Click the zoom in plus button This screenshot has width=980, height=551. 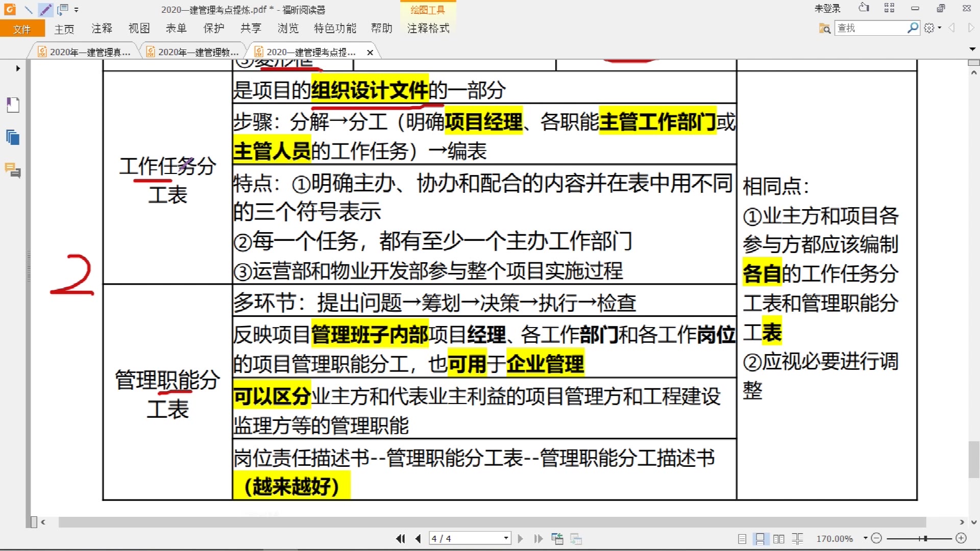pos(961,538)
